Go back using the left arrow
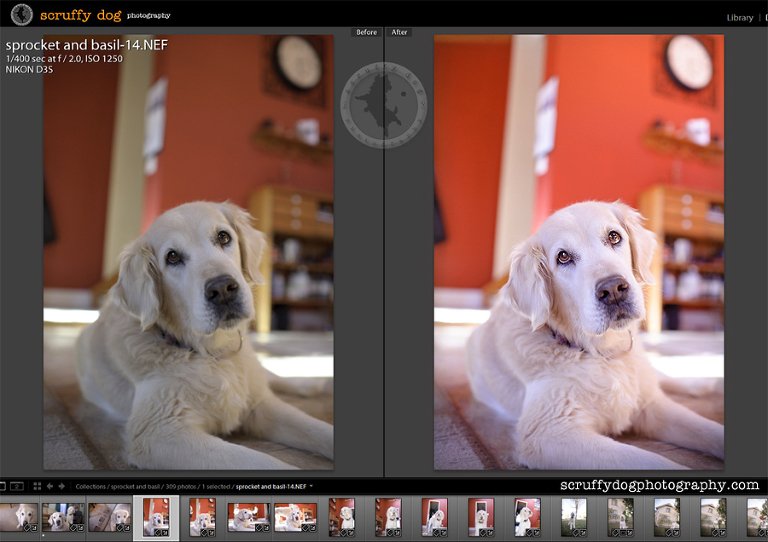The width and height of the screenshot is (768, 542). (x=50, y=486)
